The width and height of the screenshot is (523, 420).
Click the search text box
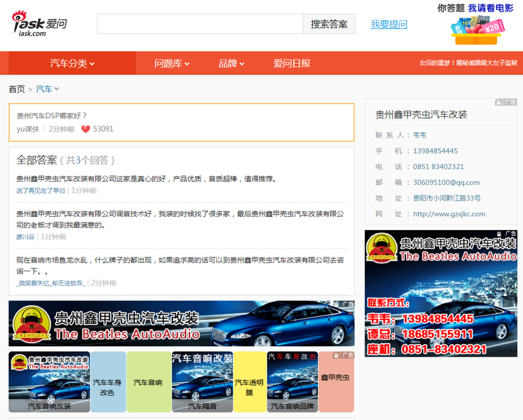coord(200,24)
